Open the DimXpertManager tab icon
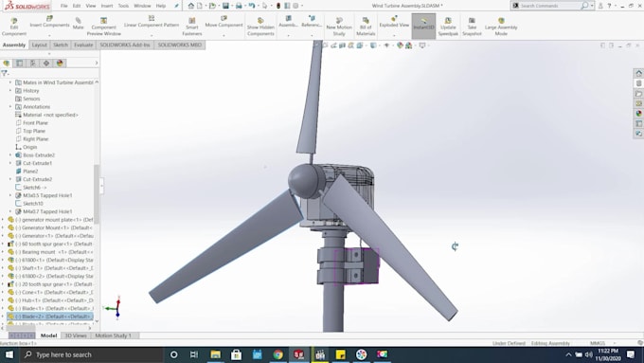Screen dimensions: 644x363 coord(46,63)
